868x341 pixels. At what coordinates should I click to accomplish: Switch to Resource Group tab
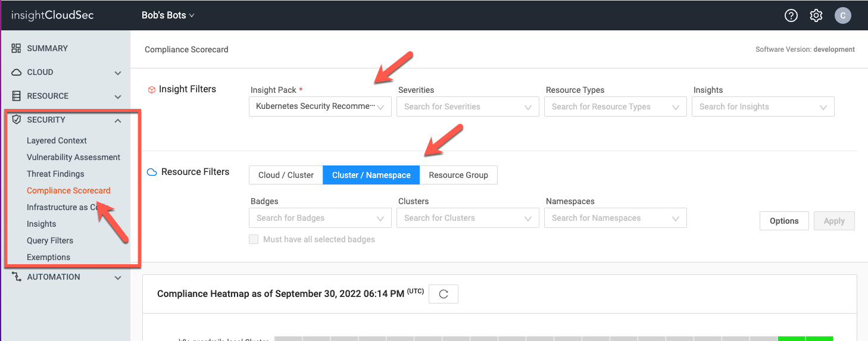[x=458, y=175]
